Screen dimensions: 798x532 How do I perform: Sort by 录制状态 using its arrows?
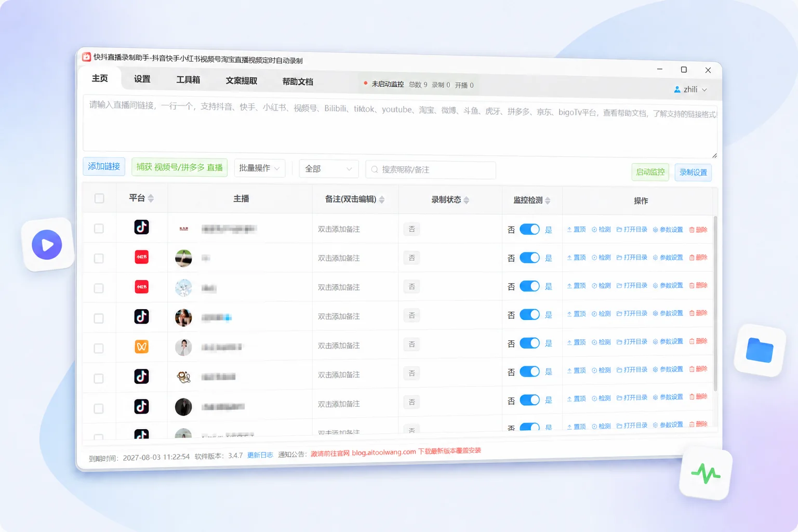click(467, 200)
